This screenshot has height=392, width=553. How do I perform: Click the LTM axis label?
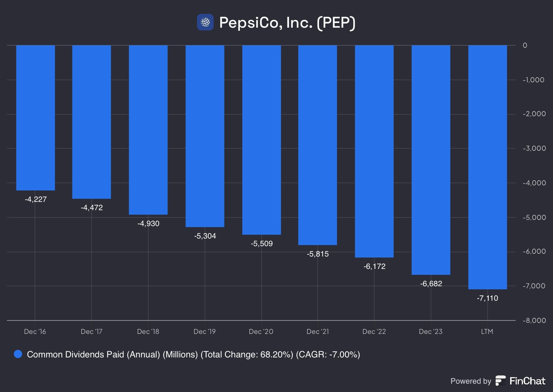487,332
